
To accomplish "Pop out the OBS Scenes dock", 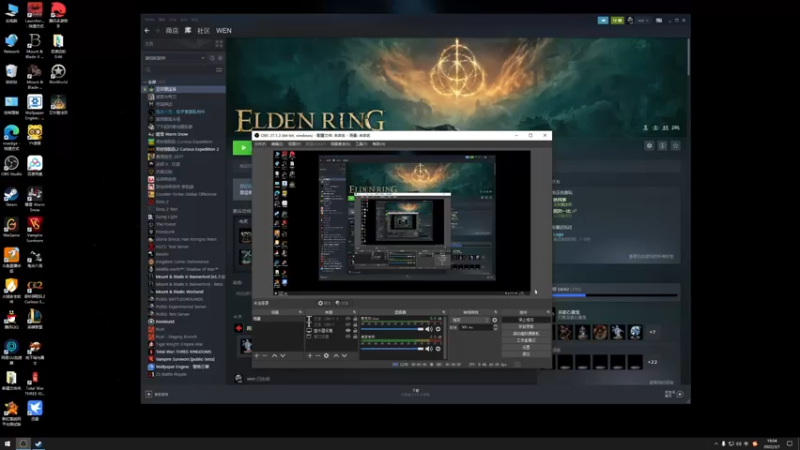I will pos(300,312).
